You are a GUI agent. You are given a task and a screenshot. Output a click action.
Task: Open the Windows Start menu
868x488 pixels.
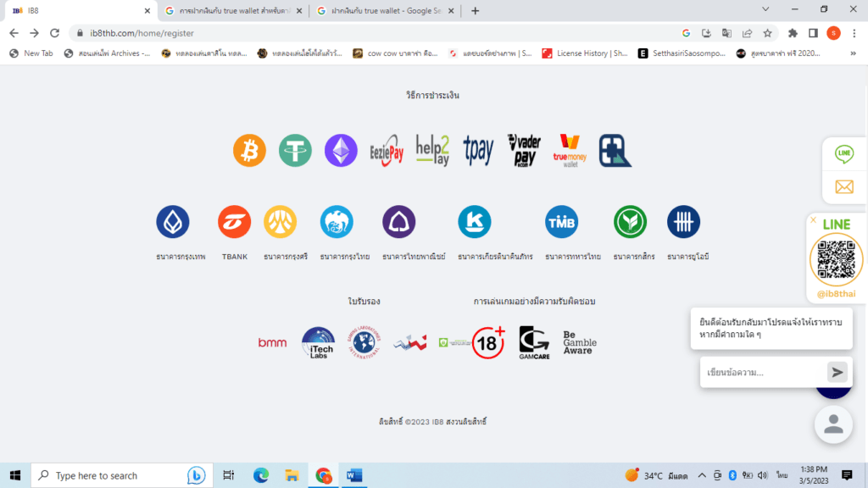[x=15, y=475]
